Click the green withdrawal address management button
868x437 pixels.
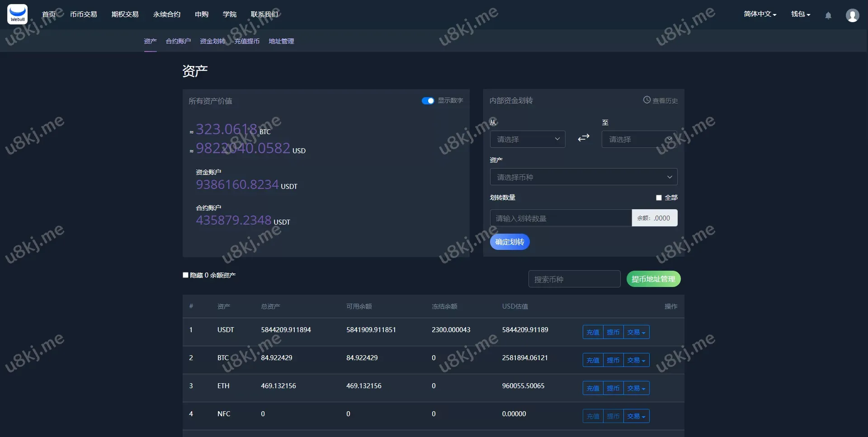[x=653, y=279]
